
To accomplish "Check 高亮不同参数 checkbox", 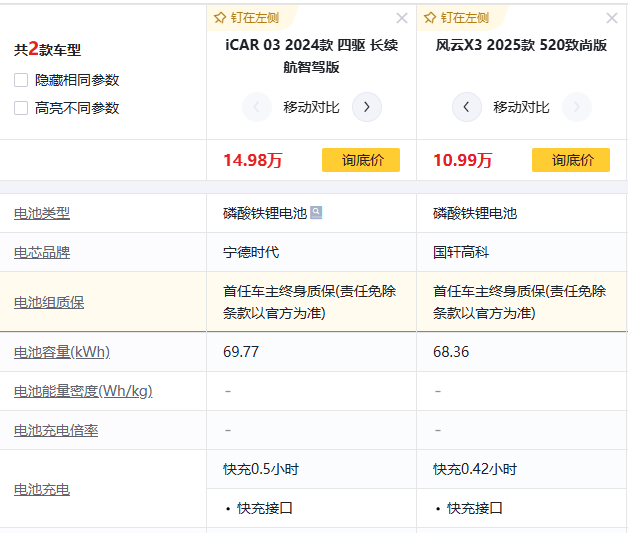I will pos(21,108).
